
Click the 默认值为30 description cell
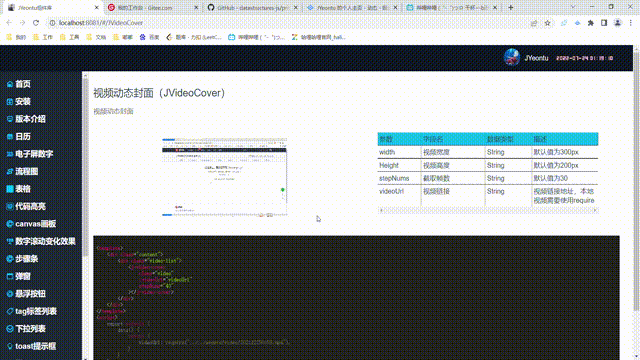[x=565, y=178]
